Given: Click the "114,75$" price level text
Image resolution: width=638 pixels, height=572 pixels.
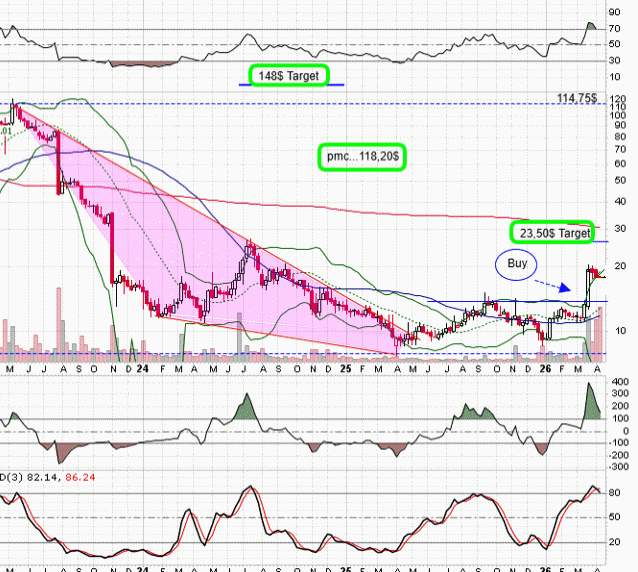Looking at the screenshot, I should 577,98.
